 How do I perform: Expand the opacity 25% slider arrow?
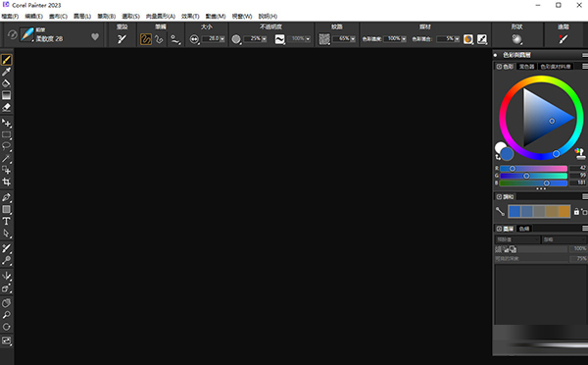[264, 38]
